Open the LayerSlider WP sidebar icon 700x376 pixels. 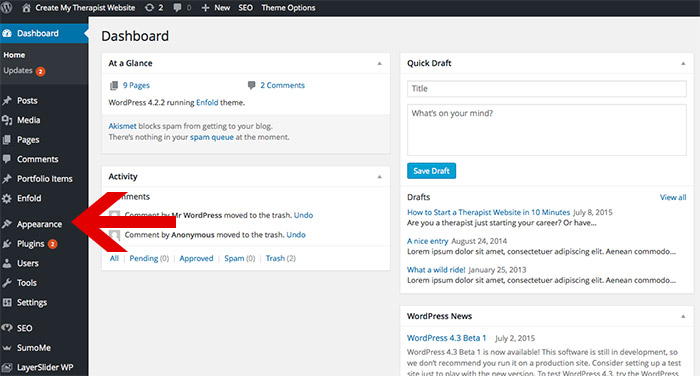click(7, 368)
